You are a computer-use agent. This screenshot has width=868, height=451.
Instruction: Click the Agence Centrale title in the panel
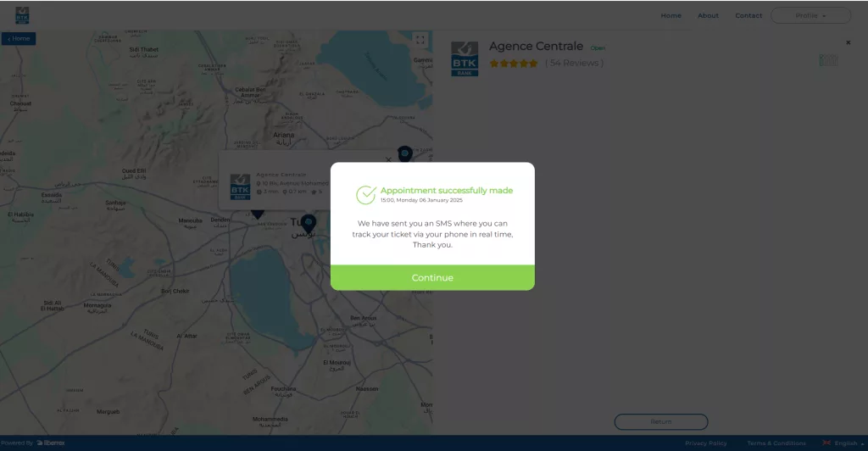click(536, 47)
